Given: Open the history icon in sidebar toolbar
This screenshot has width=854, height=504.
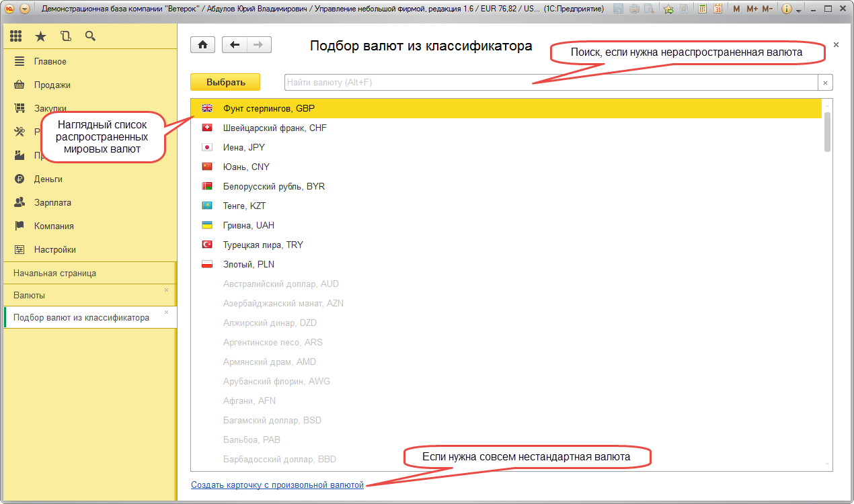Looking at the screenshot, I should point(65,36).
